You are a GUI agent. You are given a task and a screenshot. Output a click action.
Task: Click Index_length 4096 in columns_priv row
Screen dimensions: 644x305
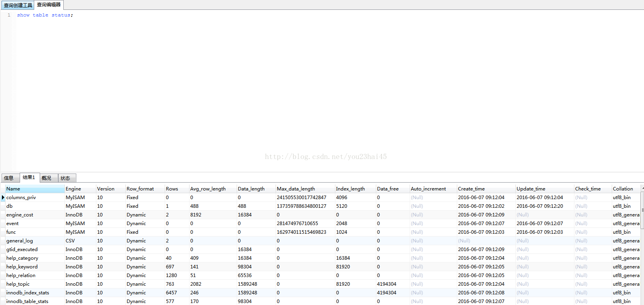[x=355, y=198]
